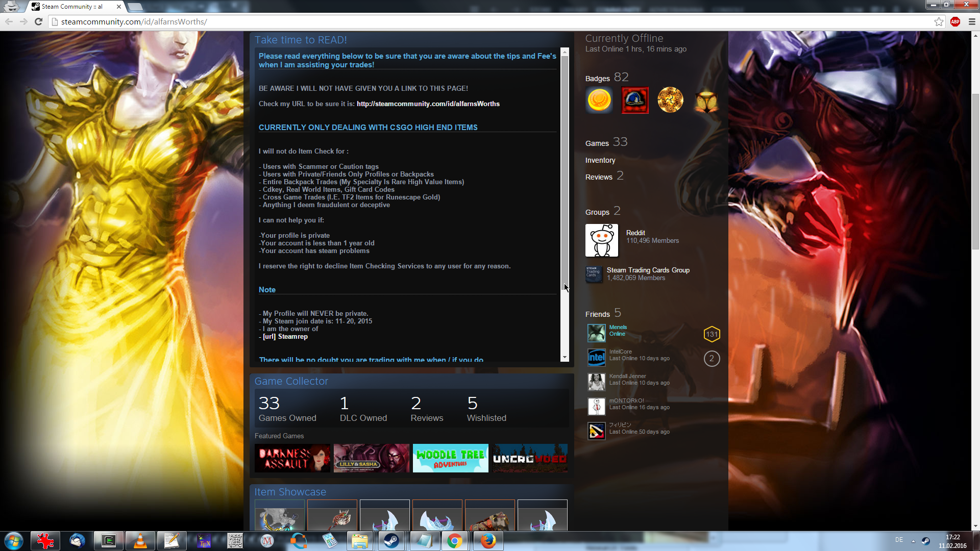Reload the current page
This screenshot has width=980, height=551.
coord(38,21)
